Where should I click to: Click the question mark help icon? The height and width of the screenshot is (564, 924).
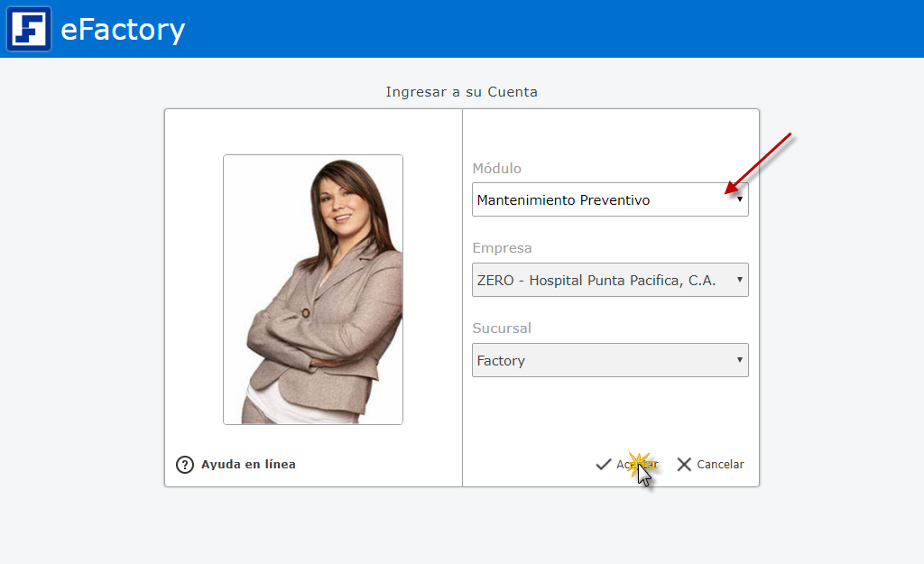(185, 465)
